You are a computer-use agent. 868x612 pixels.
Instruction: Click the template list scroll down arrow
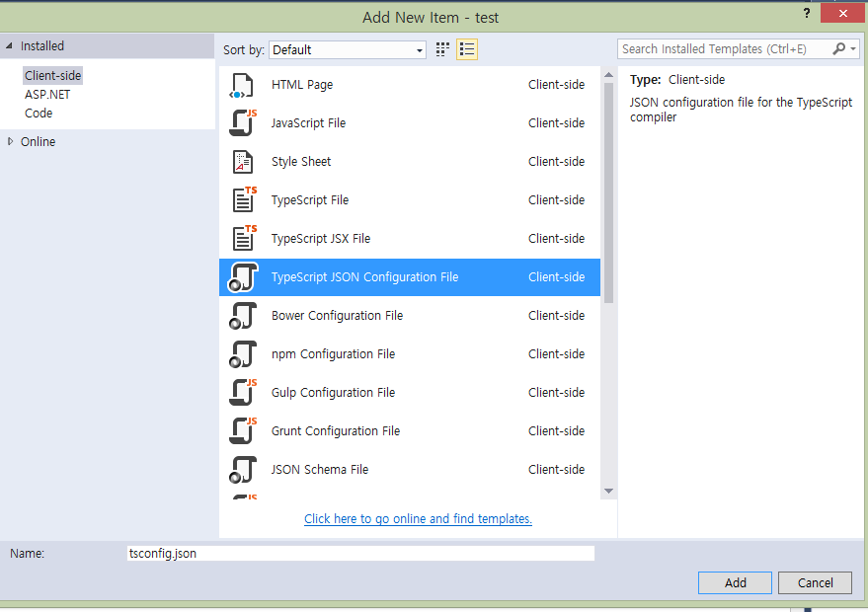608,491
